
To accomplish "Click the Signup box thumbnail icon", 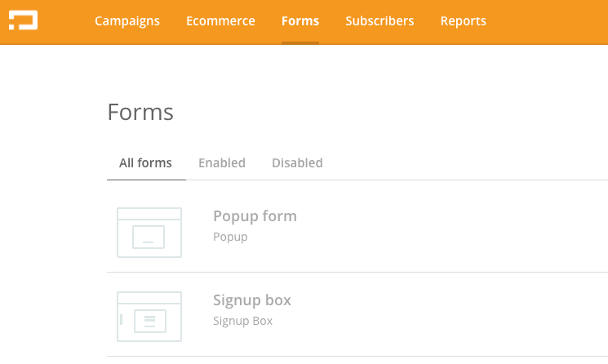I will tap(149, 317).
